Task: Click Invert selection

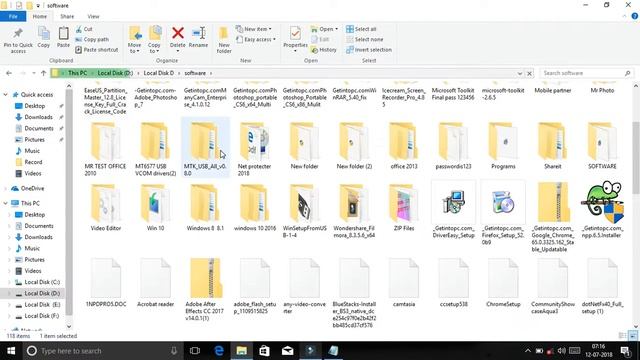Action: (x=369, y=50)
